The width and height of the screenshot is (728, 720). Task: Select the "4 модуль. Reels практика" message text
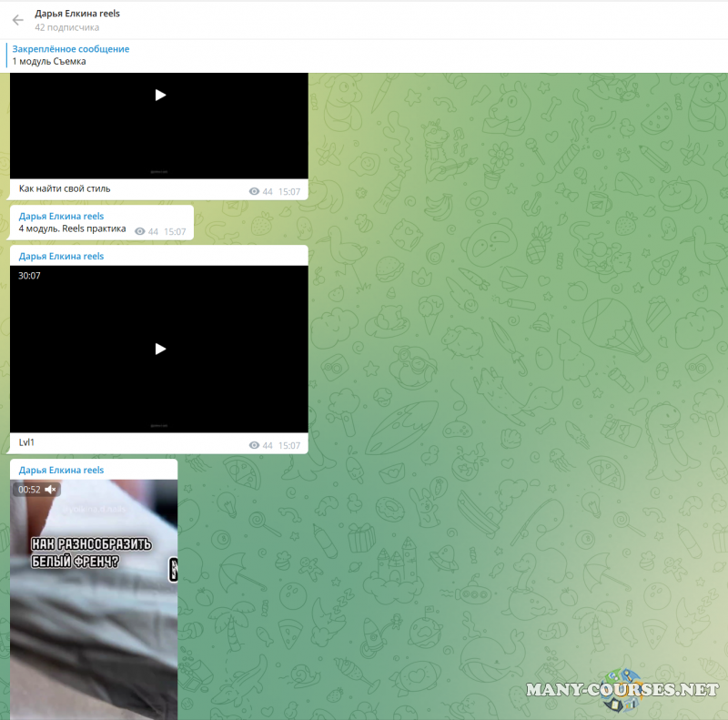click(x=72, y=229)
